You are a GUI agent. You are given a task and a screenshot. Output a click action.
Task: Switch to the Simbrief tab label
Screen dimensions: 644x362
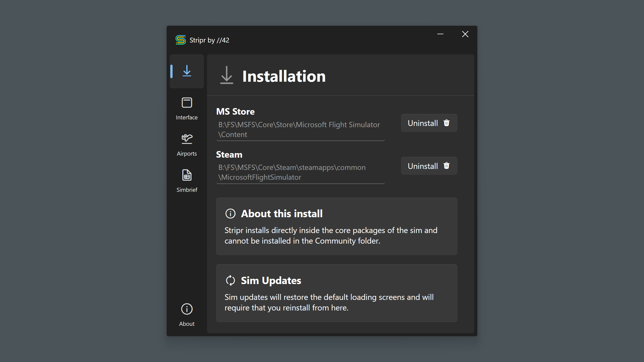[x=187, y=190]
